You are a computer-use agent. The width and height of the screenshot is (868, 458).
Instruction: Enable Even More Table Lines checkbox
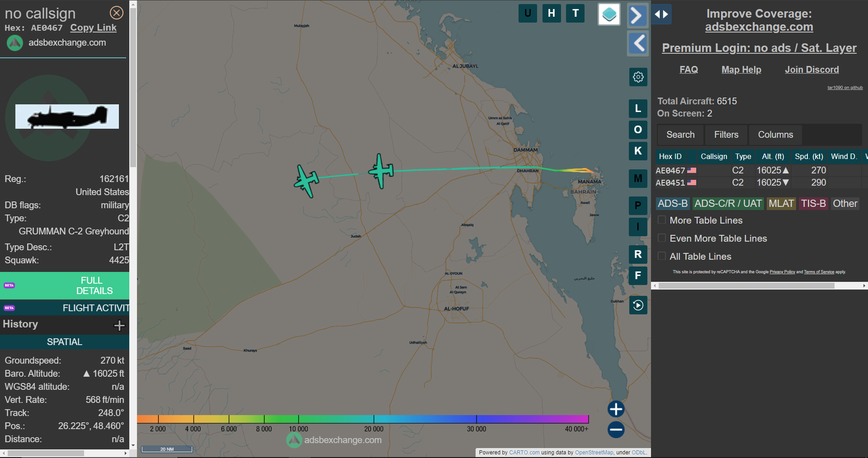[661, 238]
